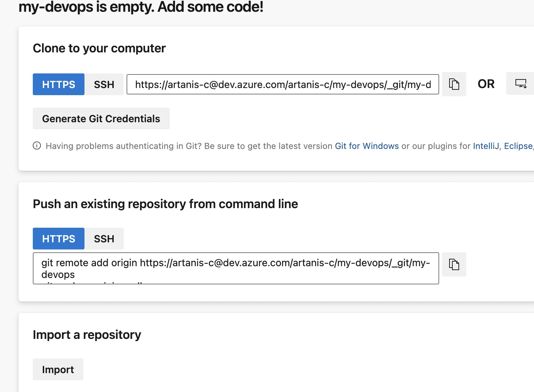Select HTTPS under Clone to your computer

58,84
